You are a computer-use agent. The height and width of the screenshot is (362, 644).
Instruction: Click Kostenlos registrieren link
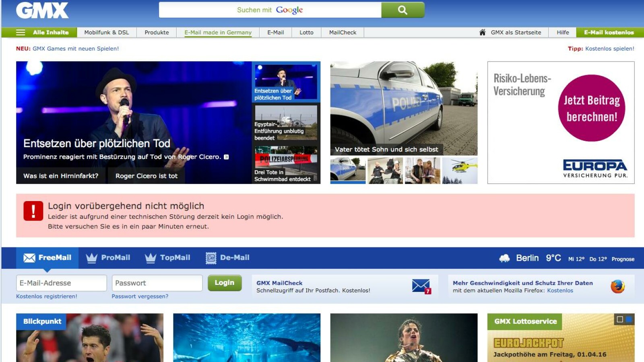(47, 296)
